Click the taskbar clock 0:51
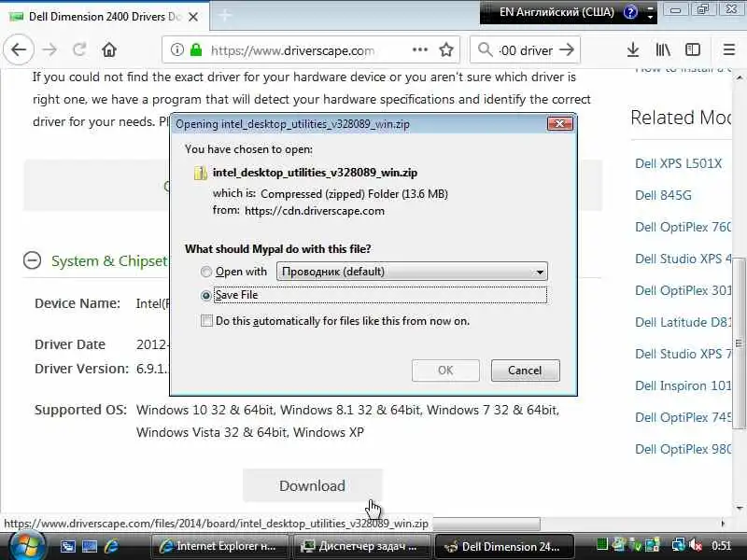This screenshot has height=560, width=747. pyautogui.click(x=721, y=546)
